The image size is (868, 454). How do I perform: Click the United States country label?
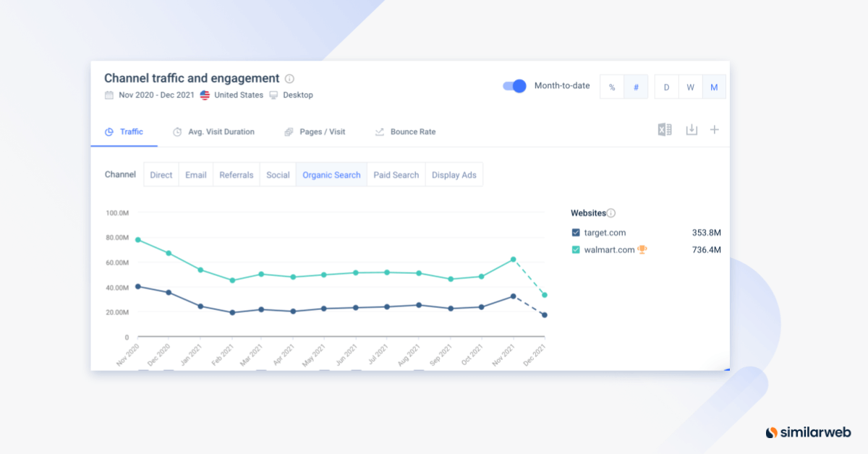[x=239, y=95]
